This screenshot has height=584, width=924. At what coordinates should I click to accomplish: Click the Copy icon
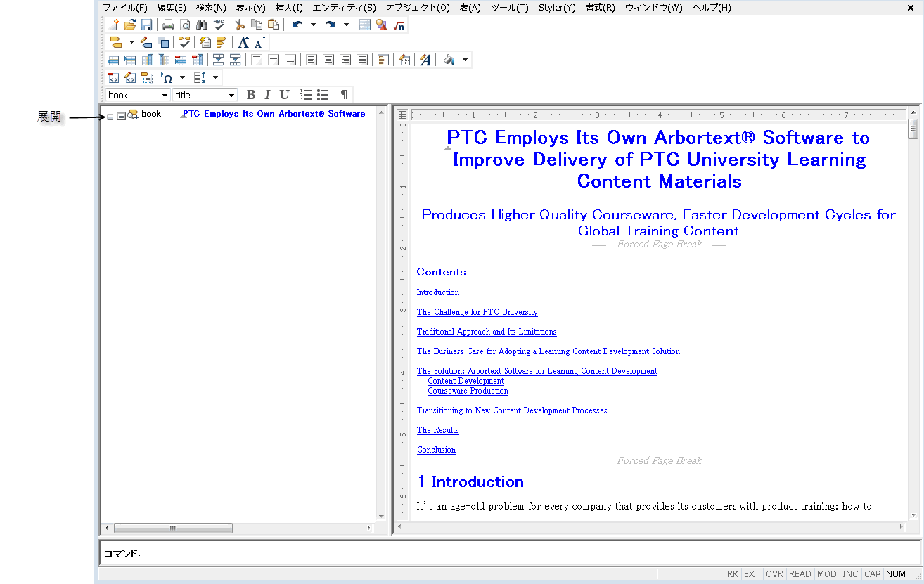257,25
